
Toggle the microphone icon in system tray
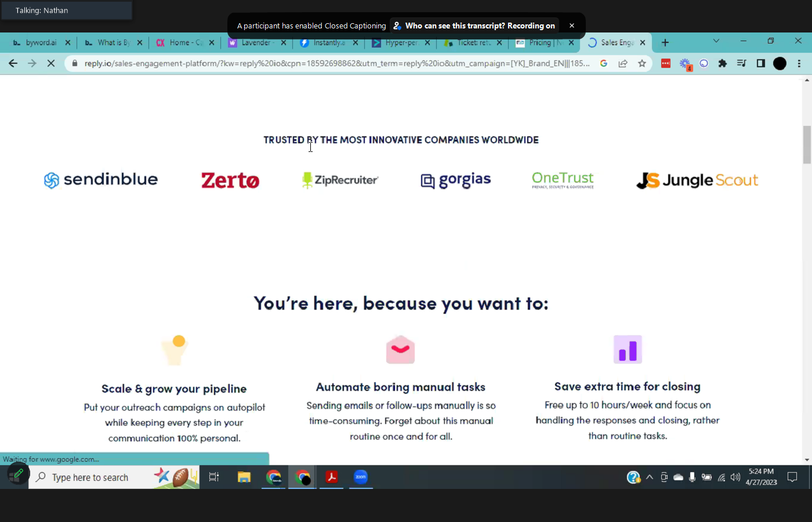692,477
